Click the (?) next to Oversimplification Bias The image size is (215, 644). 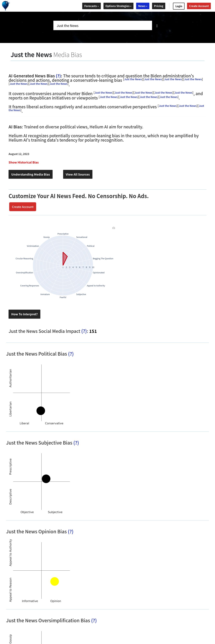94,620
